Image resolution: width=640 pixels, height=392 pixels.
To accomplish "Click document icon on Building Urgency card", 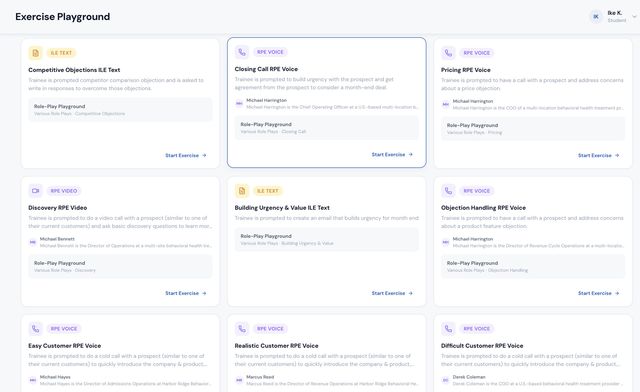I will tap(242, 191).
